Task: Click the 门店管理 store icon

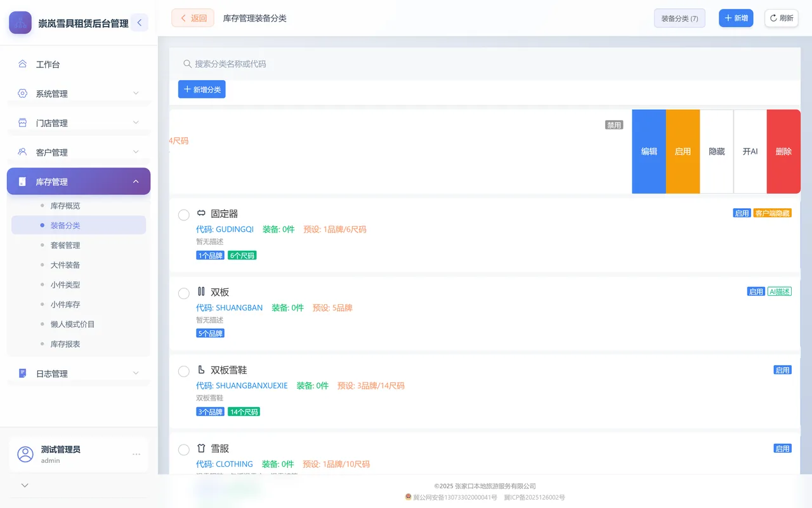Action: click(x=23, y=123)
